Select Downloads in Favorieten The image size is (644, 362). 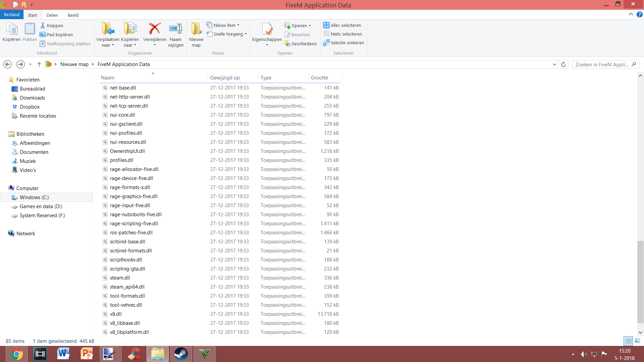tap(32, 98)
